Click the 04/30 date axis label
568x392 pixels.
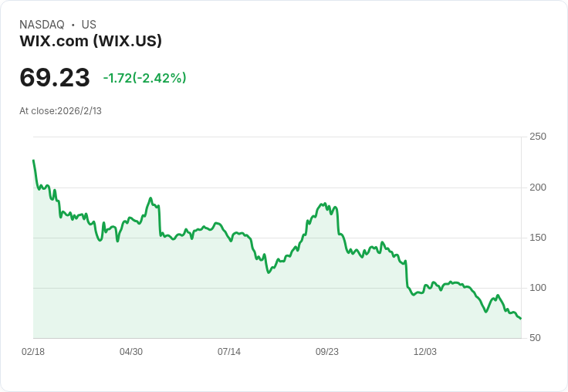131,351
